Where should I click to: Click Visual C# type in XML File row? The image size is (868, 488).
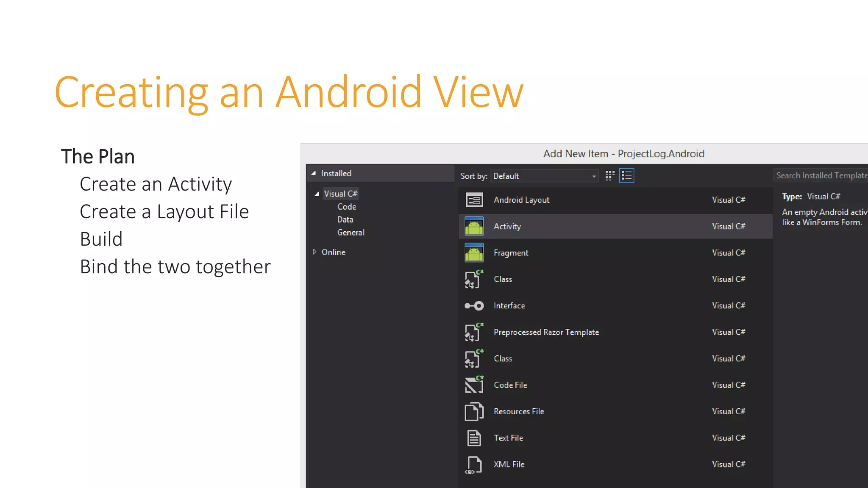729,464
